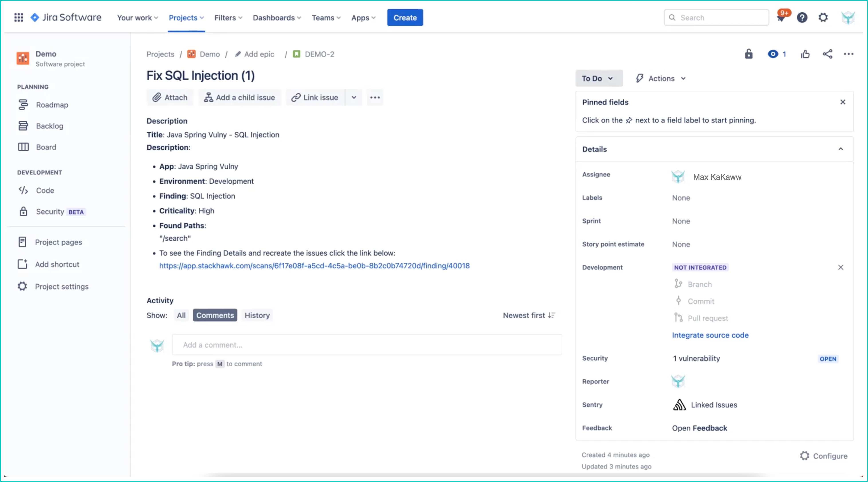The image size is (868, 482).
Task: Toggle Newest first sort order
Action: (529, 315)
